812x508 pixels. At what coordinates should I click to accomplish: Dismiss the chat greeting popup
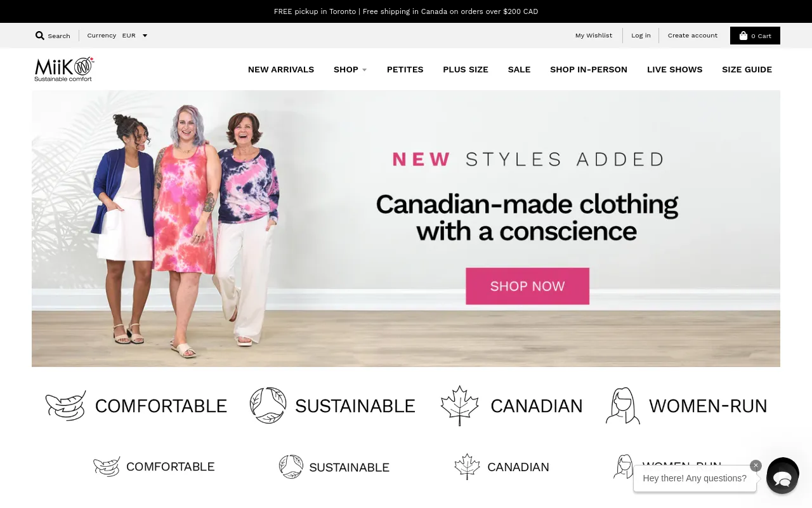(756, 465)
